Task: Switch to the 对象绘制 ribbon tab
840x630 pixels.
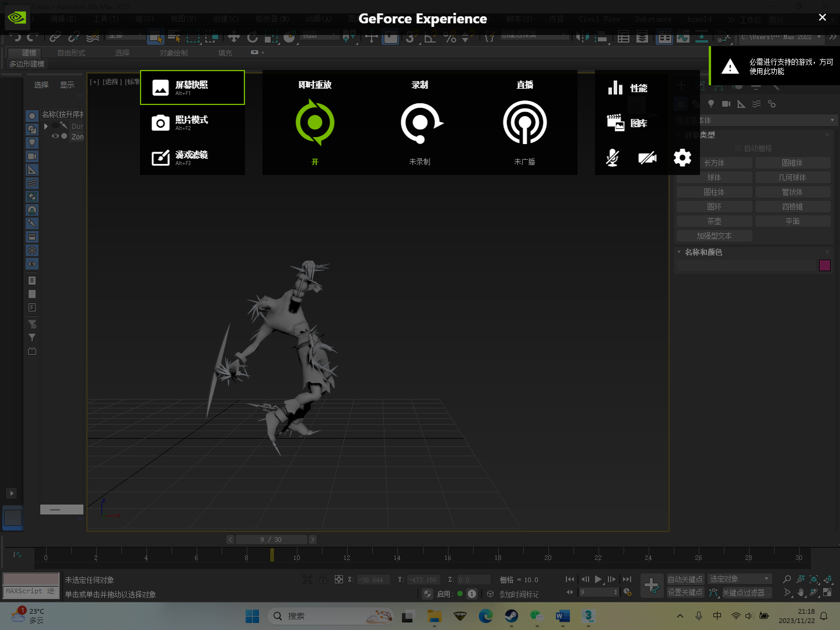Action: pyautogui.click(x=174, y=52)
